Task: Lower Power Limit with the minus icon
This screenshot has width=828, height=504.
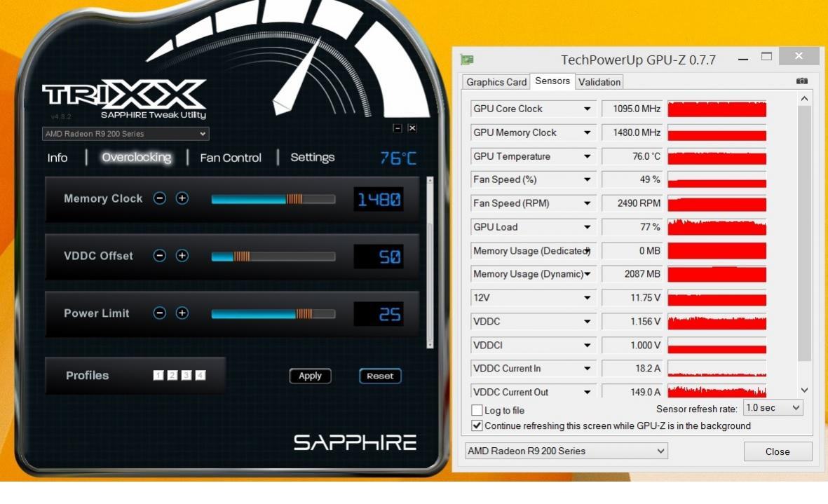Action: 159,313
